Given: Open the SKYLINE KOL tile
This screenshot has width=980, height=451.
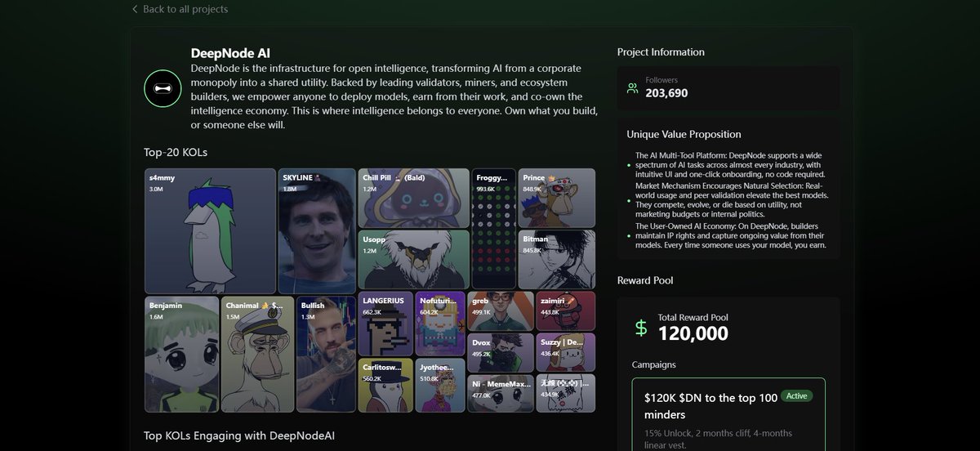Looking at the screenshot, I should [x=317, y=230].
